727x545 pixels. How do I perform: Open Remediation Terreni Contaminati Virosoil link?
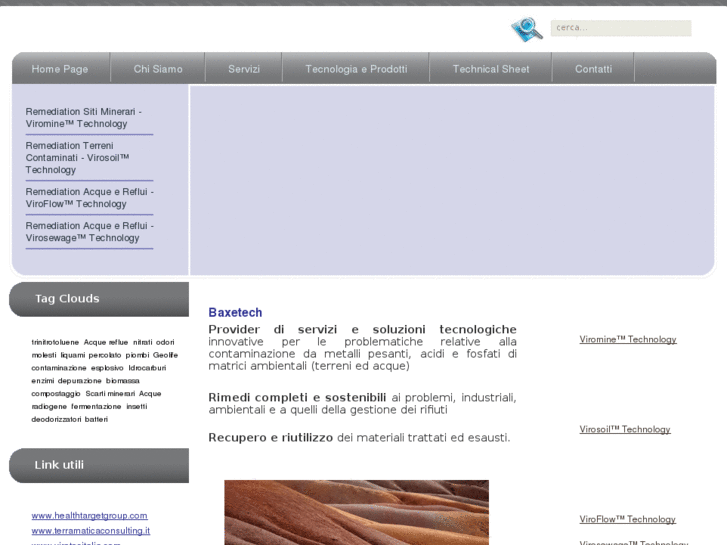[77, 158]
